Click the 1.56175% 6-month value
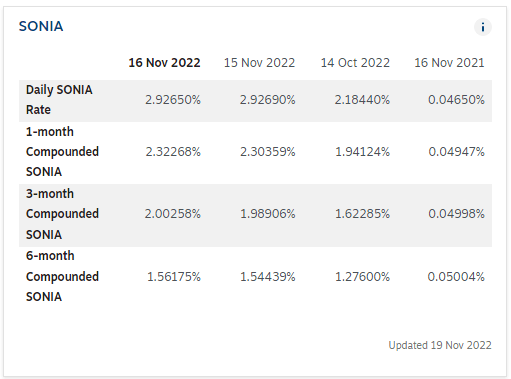 (174, 276)
